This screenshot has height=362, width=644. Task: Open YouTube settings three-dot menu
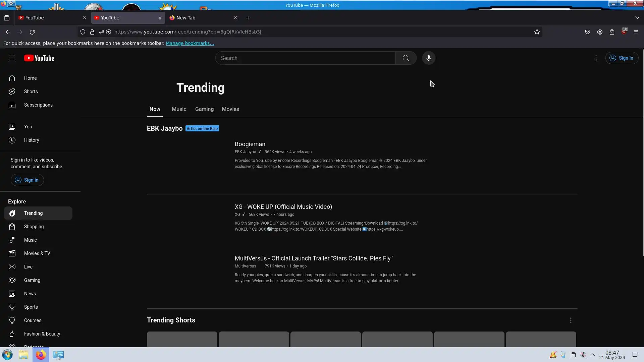point(596,58)
